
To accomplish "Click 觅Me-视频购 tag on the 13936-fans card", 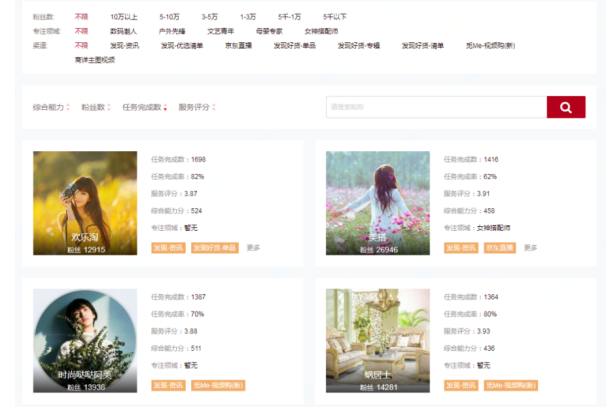I will [218, 385].
